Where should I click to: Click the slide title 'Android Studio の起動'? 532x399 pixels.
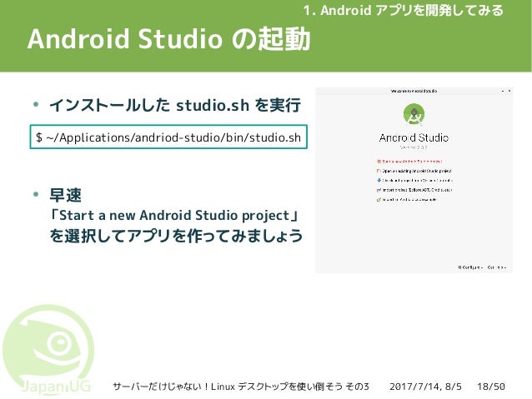pyautogui.click(x=168, y=39)
